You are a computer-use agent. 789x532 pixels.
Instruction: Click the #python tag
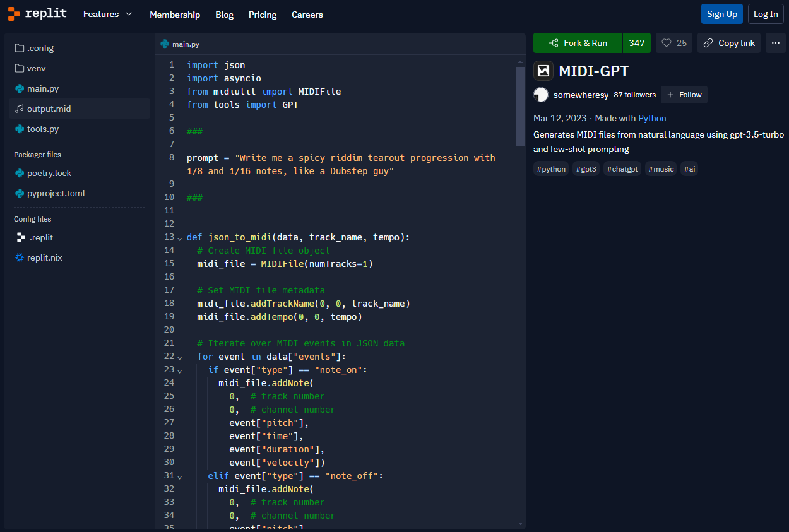pyautogui.click(x=551, y=168)
